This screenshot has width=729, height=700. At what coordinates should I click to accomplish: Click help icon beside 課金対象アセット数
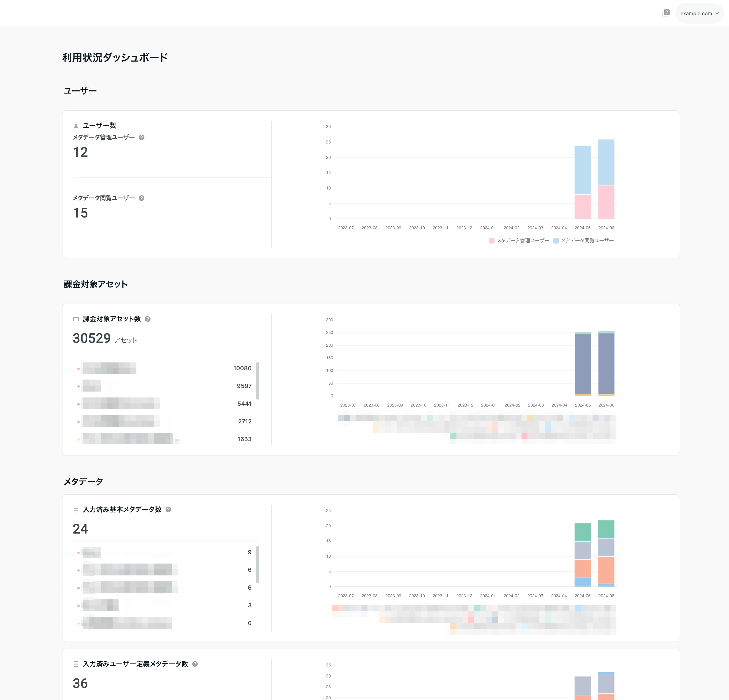148,319
